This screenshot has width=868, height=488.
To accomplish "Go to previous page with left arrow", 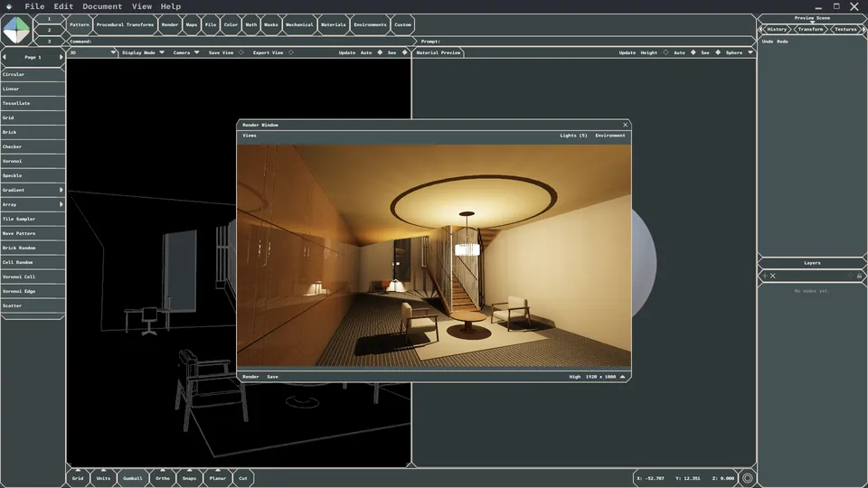I will click(x=5, y=57).
